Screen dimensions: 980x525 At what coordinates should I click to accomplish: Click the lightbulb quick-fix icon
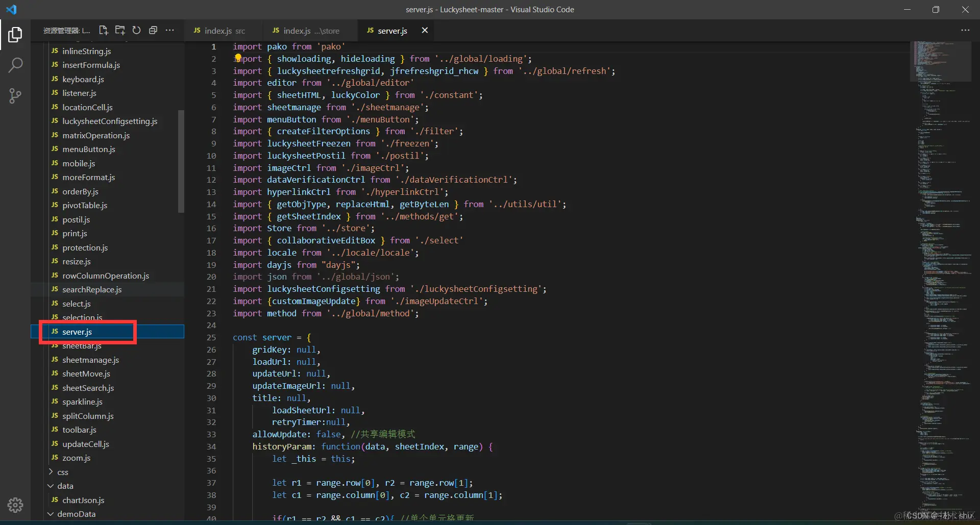pyautogui.click(x=238, y=58)
